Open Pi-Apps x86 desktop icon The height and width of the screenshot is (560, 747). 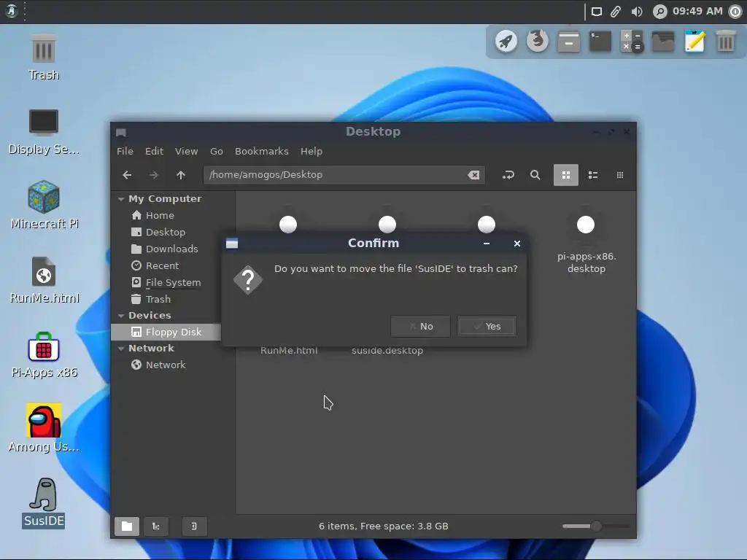tap(44, 355)
